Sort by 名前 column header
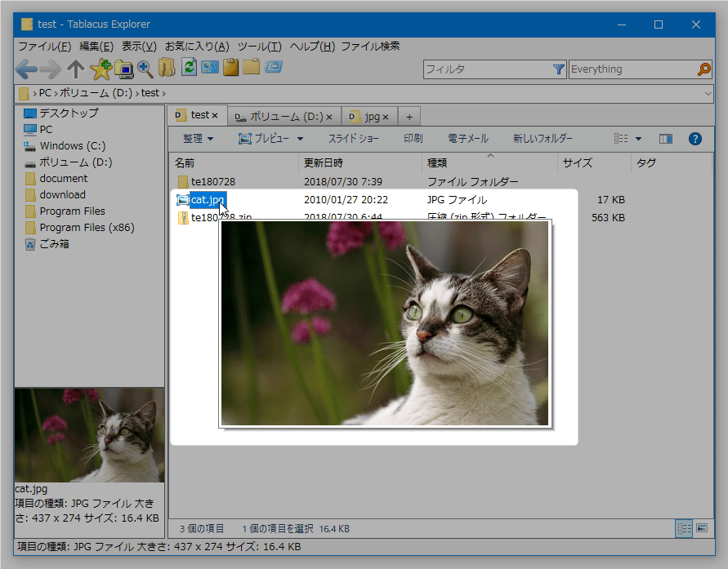The height and width of the screenshot is (569, 728). coord(234,163)
